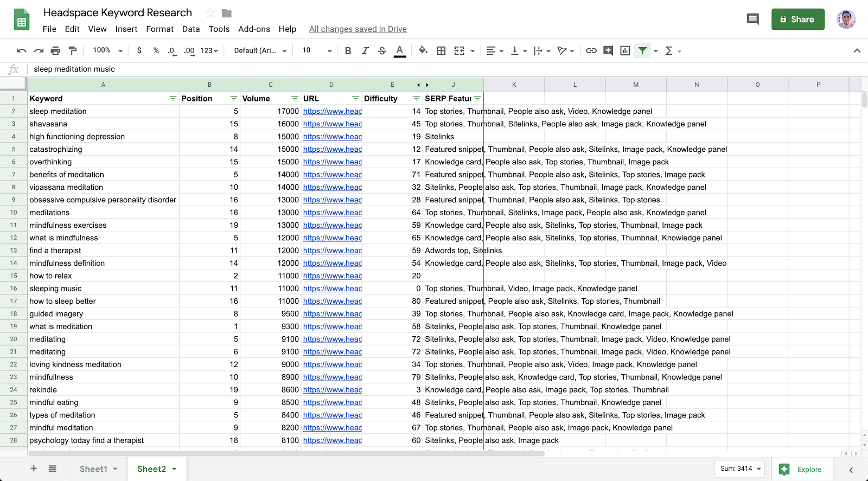Open the fill color picker
Screen dimensions: 868x481
click(423, 50)
